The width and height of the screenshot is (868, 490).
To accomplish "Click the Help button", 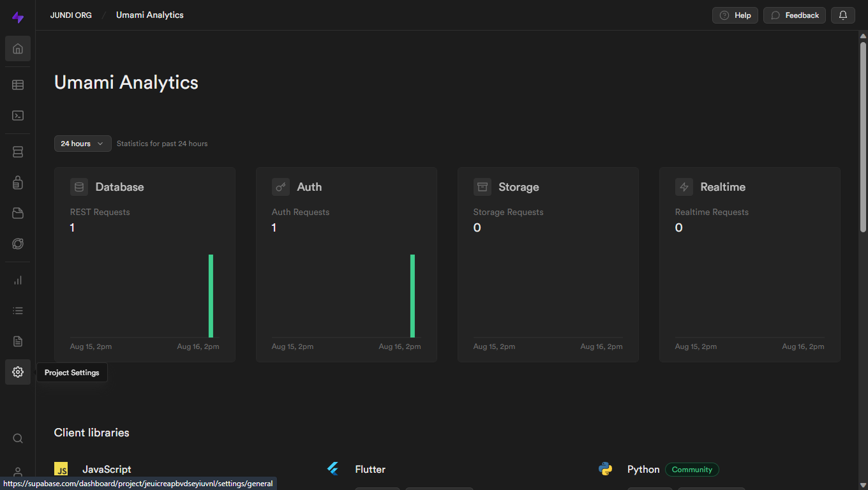I will (x=735, y=15).
